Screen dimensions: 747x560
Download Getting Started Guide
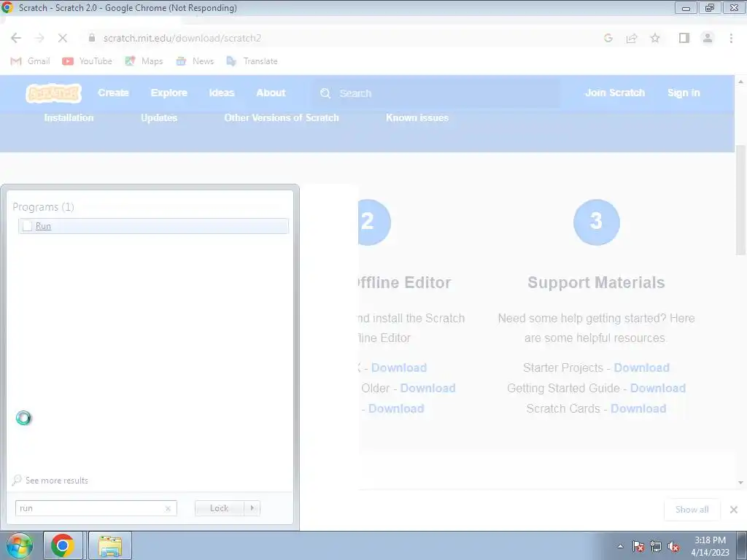coord(658,388)
